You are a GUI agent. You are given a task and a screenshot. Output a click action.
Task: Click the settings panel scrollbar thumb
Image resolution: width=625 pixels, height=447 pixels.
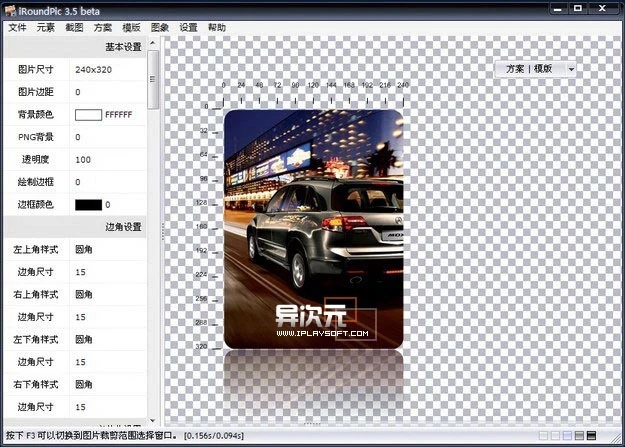tap(153, 79)
